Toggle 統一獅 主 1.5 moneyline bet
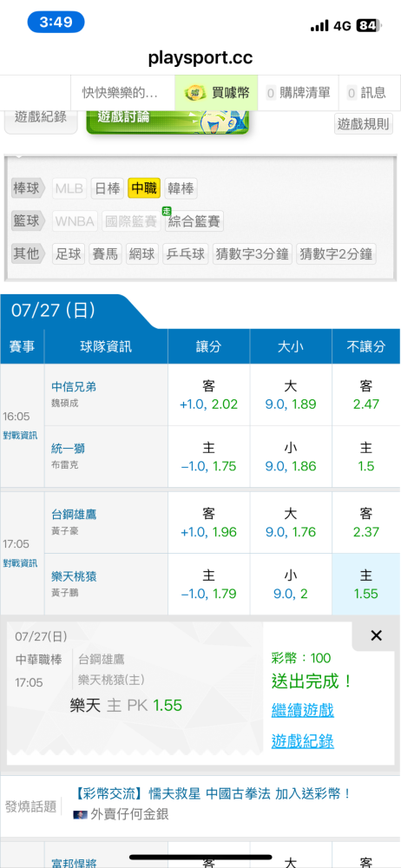Screen dimensions: 401x868 tap(365, 457)
